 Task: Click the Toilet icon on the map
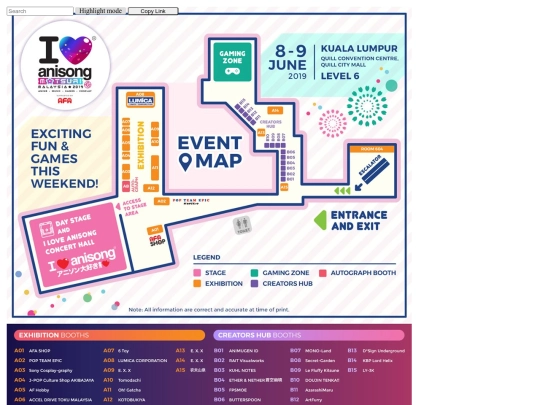tap(242, 226)
